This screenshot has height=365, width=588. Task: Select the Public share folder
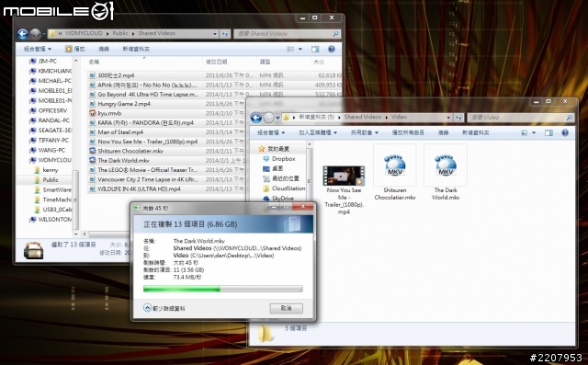[x=47, y=180]
